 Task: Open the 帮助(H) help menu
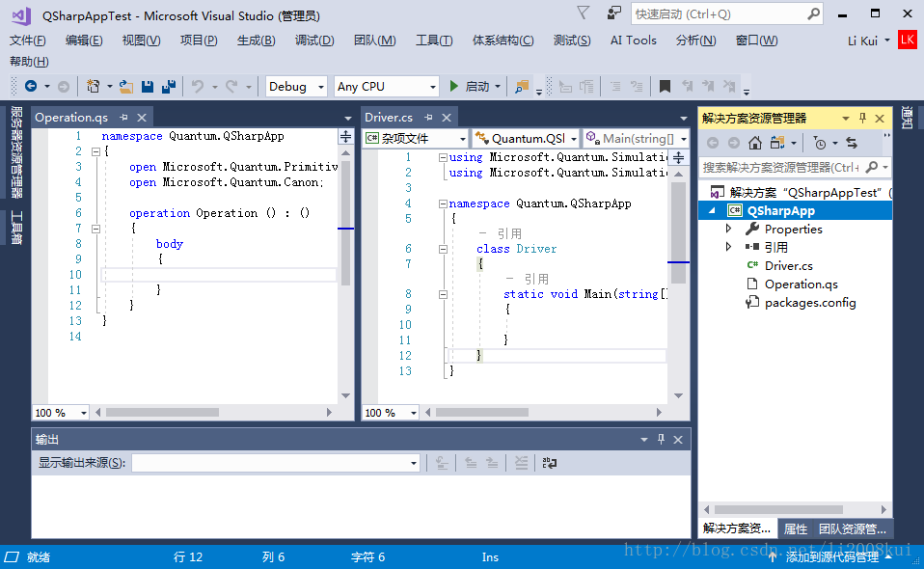(x=29, y=62)
